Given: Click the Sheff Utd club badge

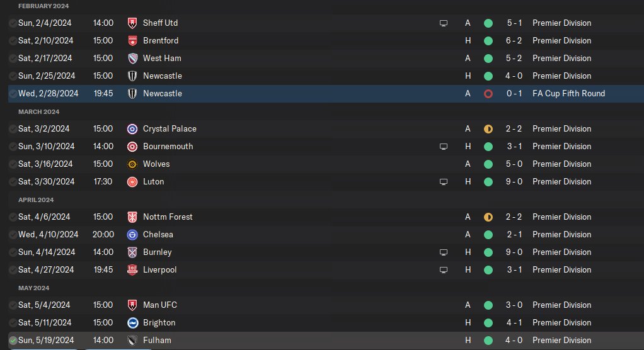Looking at the screenshot, I should pos(132,23).
